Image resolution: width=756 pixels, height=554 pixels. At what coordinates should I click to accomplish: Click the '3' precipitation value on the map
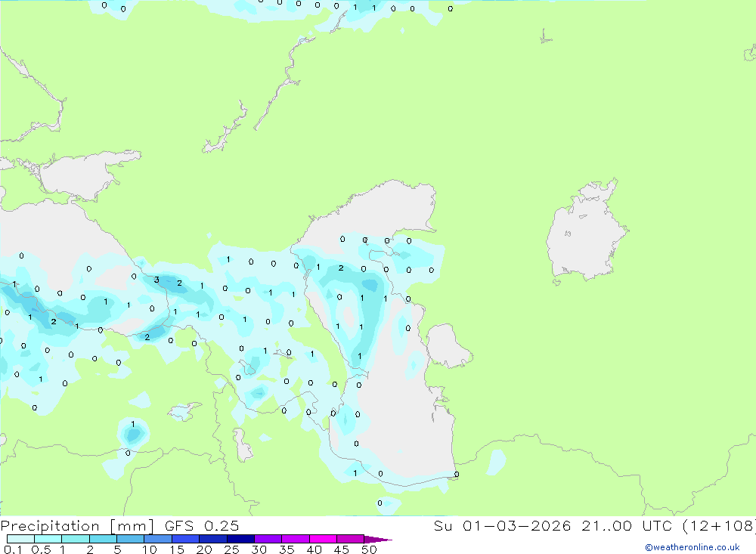tap(156, 280)
